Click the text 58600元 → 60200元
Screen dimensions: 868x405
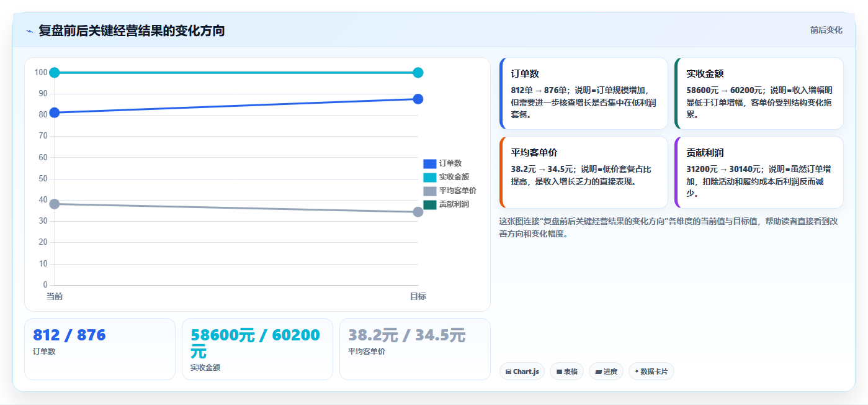pyautogui.click(x=724, y=90)
